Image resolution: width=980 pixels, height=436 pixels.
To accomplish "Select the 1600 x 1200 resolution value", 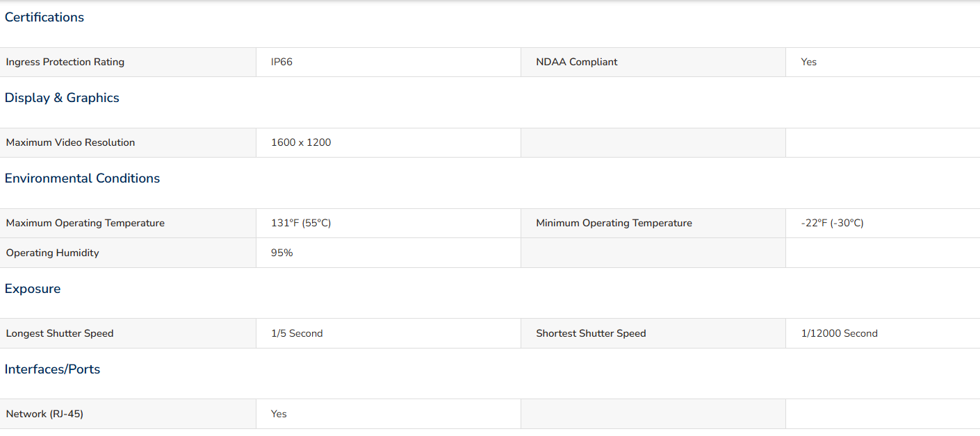I will (x=301, y=142).
